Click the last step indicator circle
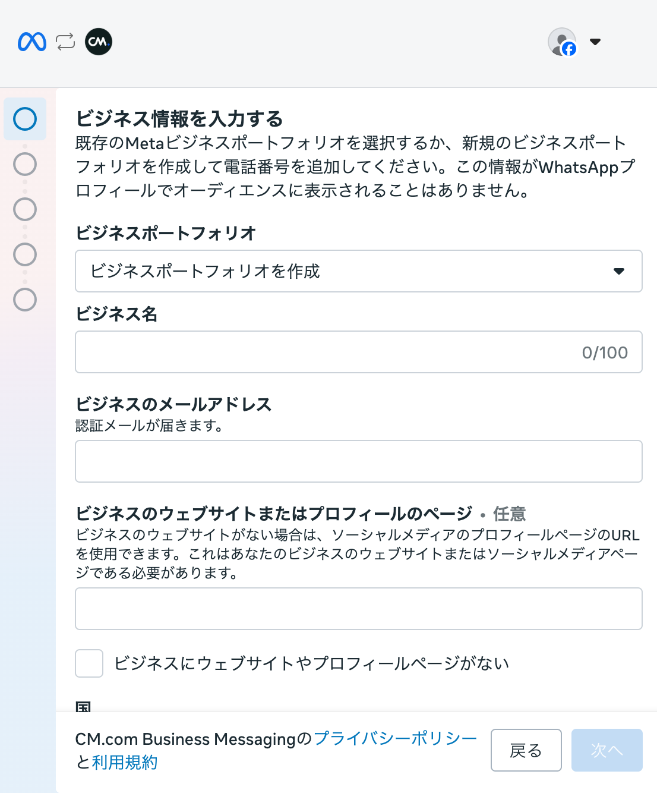 [x=25, y=300]
